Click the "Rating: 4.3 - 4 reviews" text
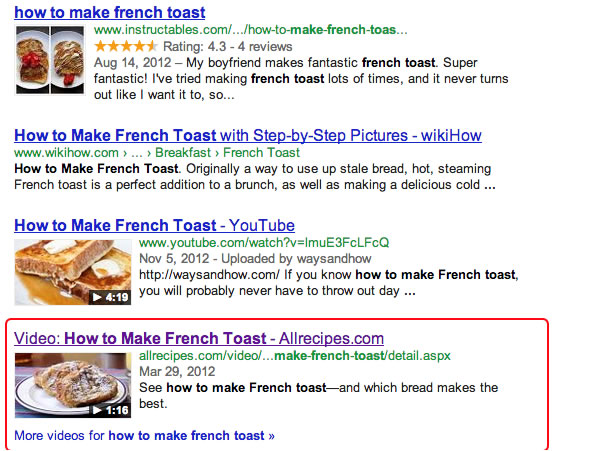This screenshot has width=601, height=451. coord(228,46)
